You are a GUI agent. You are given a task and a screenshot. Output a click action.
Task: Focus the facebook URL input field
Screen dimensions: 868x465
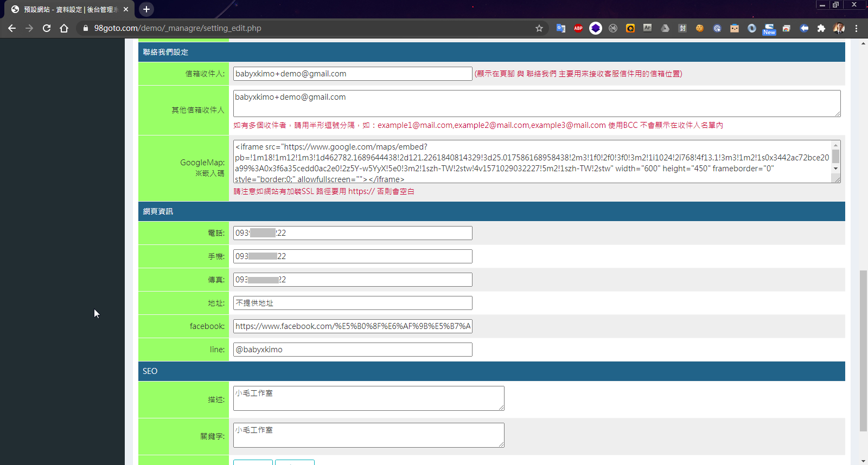click(352, 326)
